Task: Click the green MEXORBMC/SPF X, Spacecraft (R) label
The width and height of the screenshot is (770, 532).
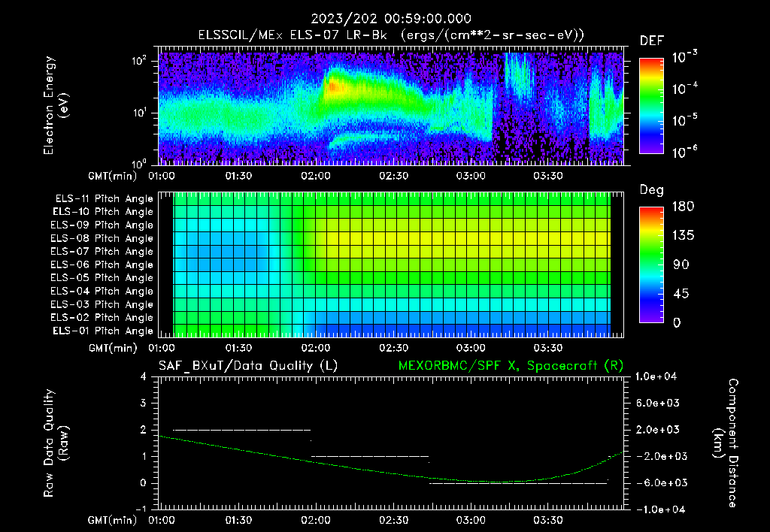Action: point(511,366)
